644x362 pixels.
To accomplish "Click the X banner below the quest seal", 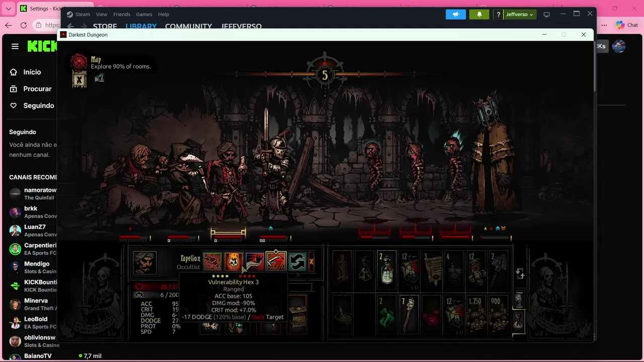I will pos(79,79).
